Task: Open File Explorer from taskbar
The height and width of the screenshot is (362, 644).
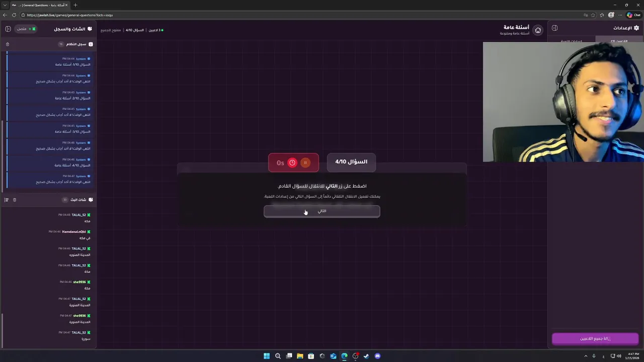Action: (300, 356)
